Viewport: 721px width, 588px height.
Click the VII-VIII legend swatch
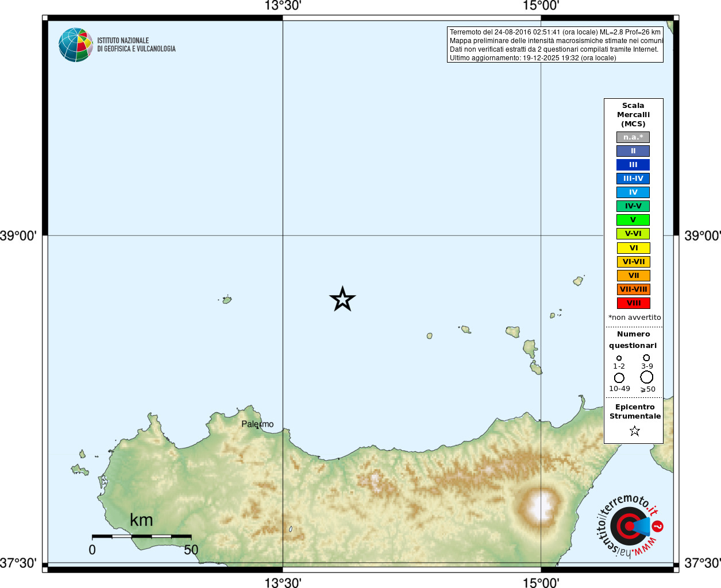click(x=634, y=289)
